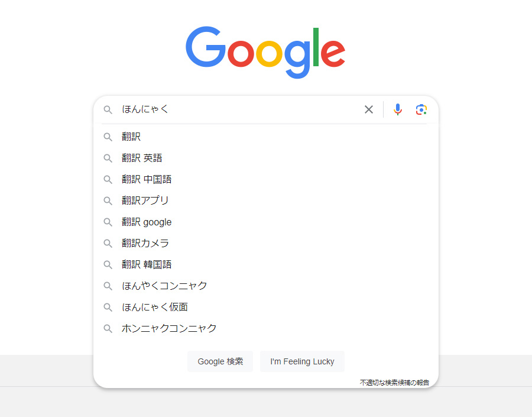Choose the ほんにゃく仮面 suggestion
Viewport: 532px width, 417px height.
coord(155,307)
